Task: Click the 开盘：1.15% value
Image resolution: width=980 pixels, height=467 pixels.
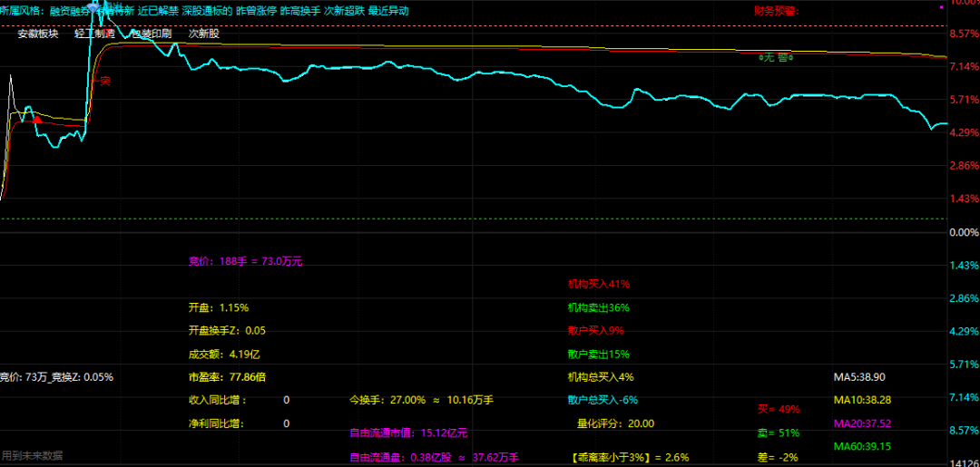Action: [x=219, y=307]
